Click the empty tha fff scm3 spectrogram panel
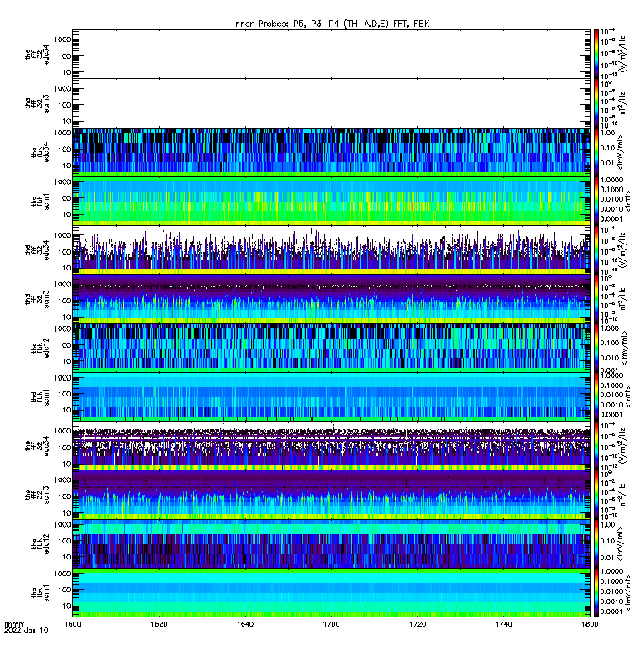Image resolution: width=630 pixels, height=672 pixels. 331,103
